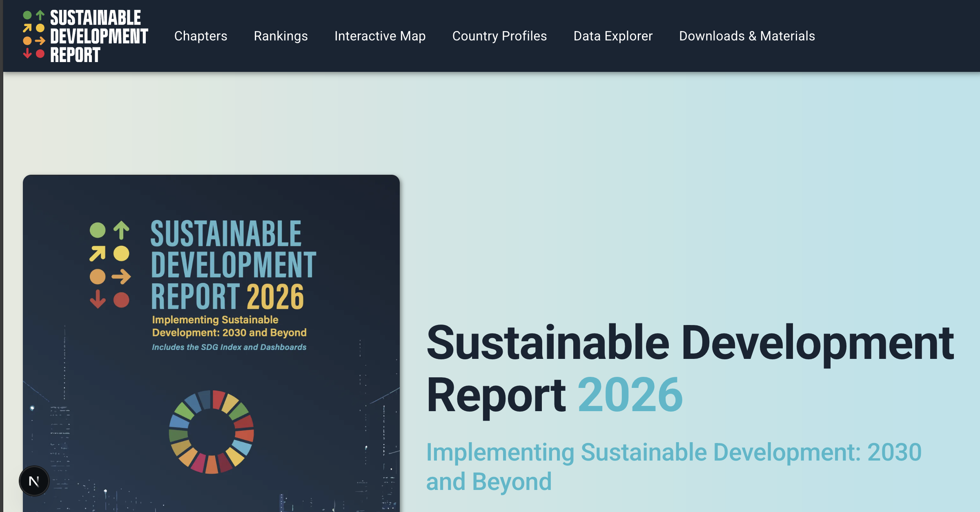Screen dimensions: 980x512
Task: Open the Chapters menu
Action: 200,36
